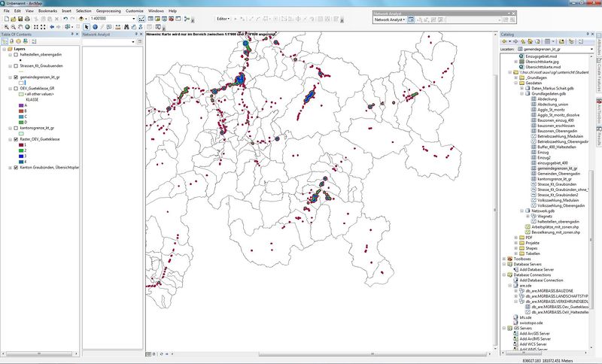This screenshot has width=602, height=364.
Task: Expand the Daten_Markus Schait.gdb node
Action: pyautogui.click(x=522, y=88)
